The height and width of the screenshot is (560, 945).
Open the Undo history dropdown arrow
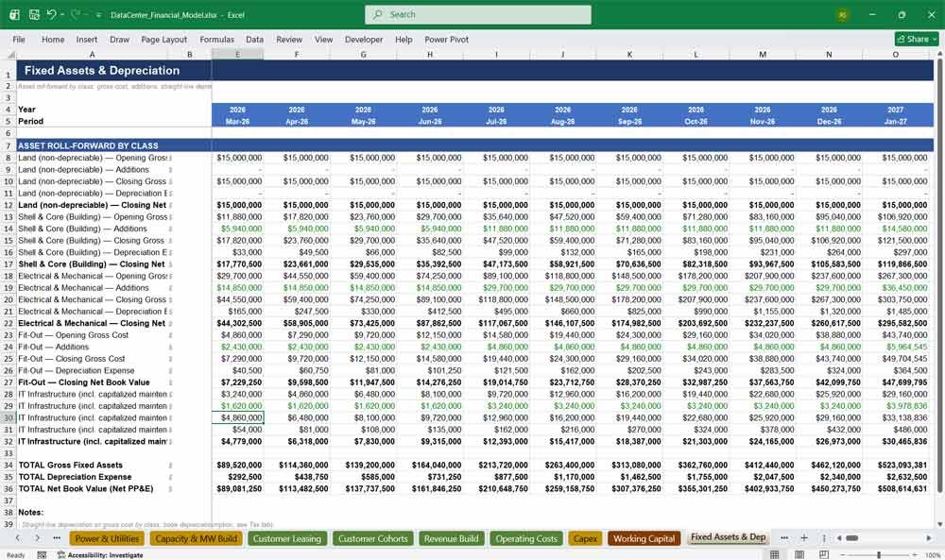pyautogui.click(x=62, y=15)
